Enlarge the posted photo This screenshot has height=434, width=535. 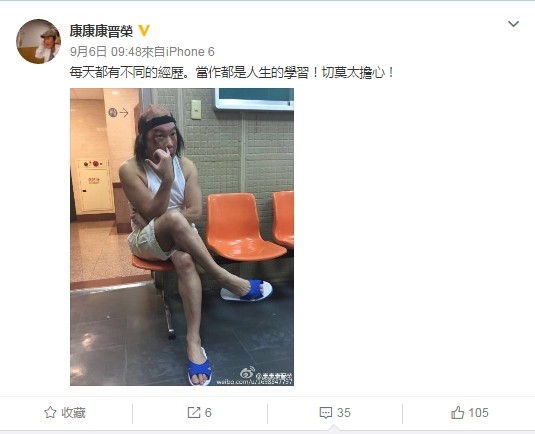click(182, 237)
